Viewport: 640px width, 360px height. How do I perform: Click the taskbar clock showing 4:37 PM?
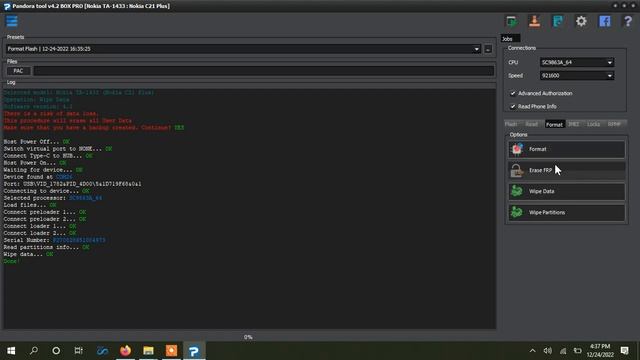(x=600, y=351)
